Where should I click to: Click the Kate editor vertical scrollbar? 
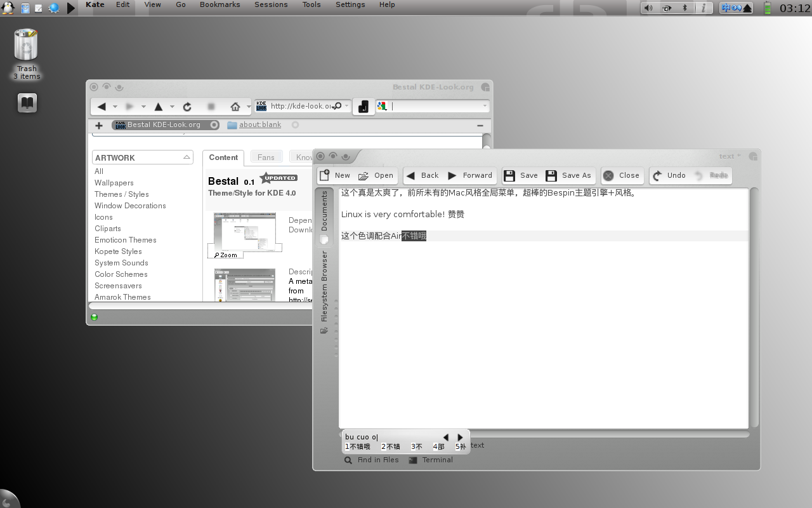coord(754,309)
